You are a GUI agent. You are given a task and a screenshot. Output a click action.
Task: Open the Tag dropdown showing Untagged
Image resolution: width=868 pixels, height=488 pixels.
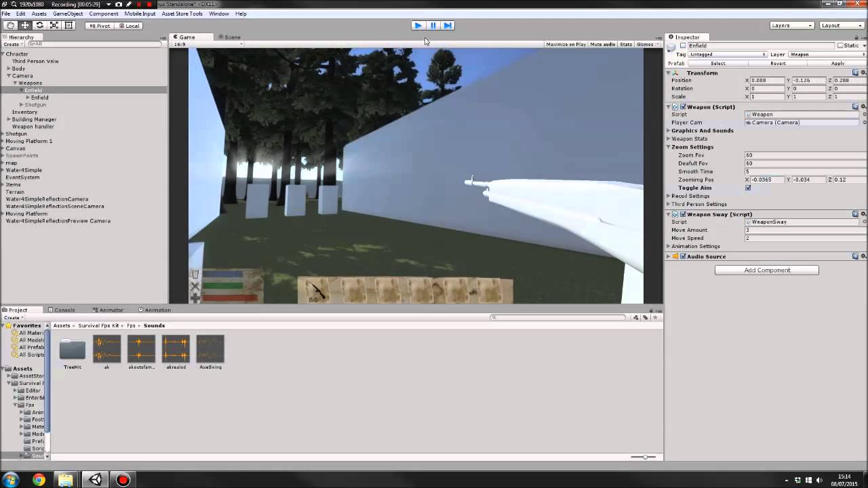click(x=728, y=54)
